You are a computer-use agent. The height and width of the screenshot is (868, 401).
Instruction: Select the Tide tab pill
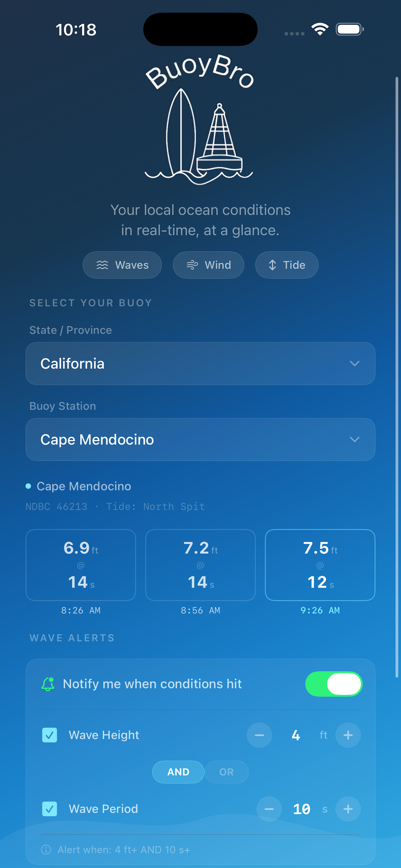coord(286,265)
